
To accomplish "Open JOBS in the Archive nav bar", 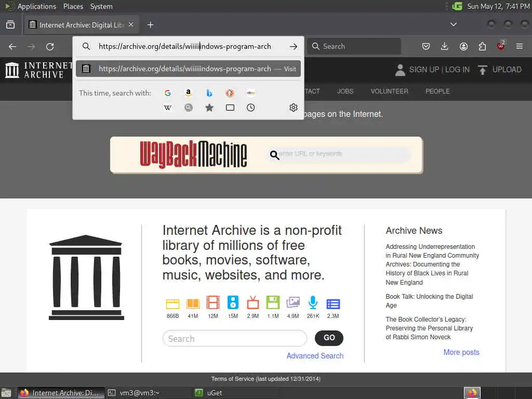I will (345, 91).
